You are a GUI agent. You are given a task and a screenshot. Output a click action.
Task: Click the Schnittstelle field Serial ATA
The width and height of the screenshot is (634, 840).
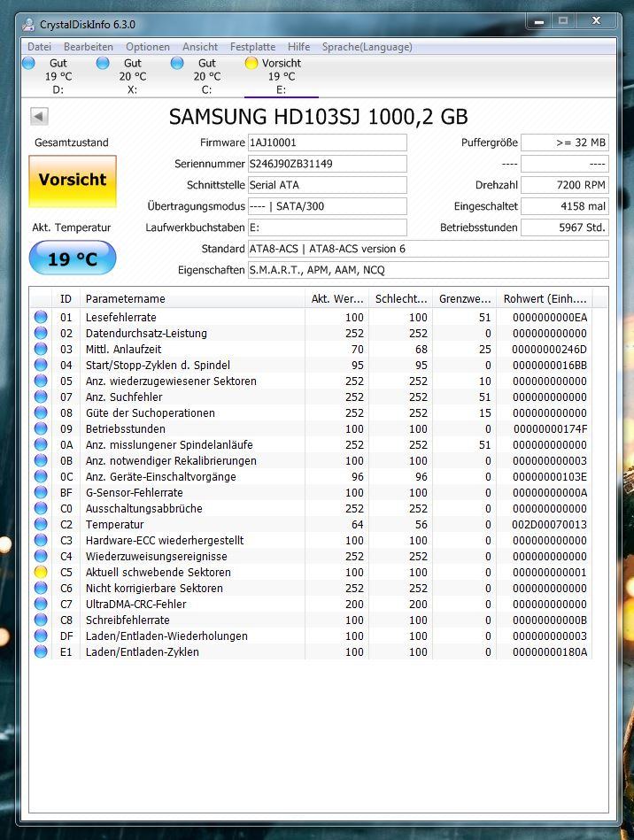[x=328, y=185]
